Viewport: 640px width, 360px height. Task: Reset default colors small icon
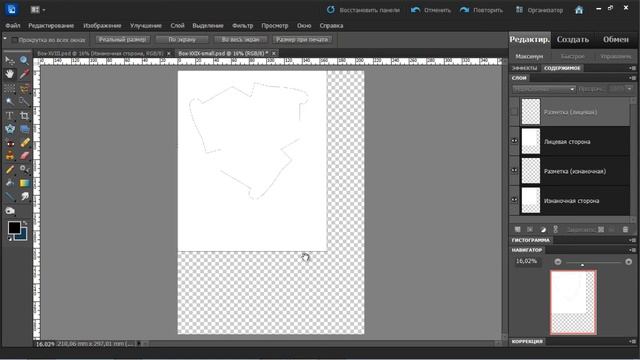(x=10, y=239)
